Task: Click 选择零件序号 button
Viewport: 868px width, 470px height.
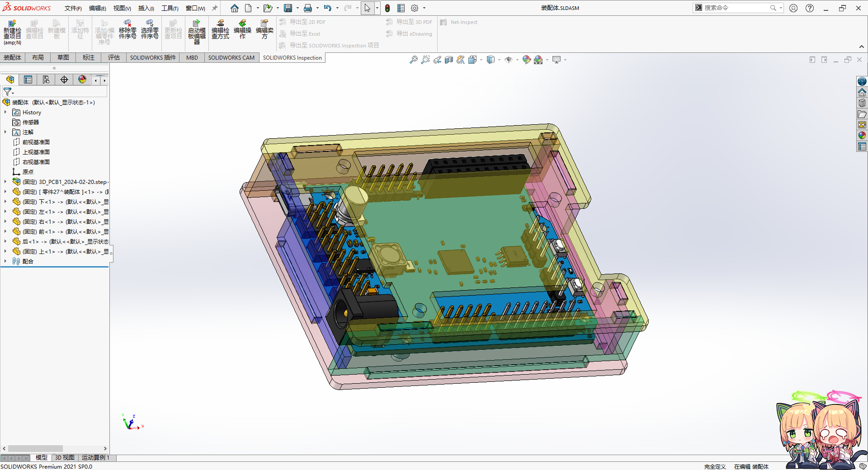Action: click(x=150, y=29)
